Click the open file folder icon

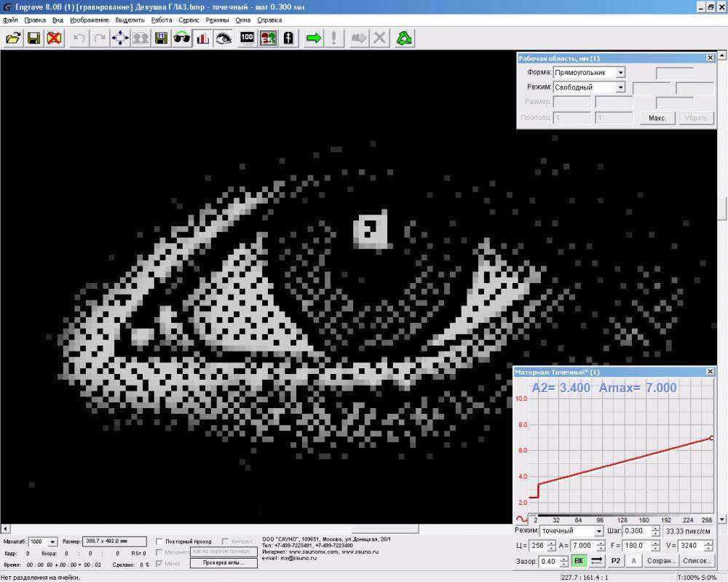(x=13, y=39)
